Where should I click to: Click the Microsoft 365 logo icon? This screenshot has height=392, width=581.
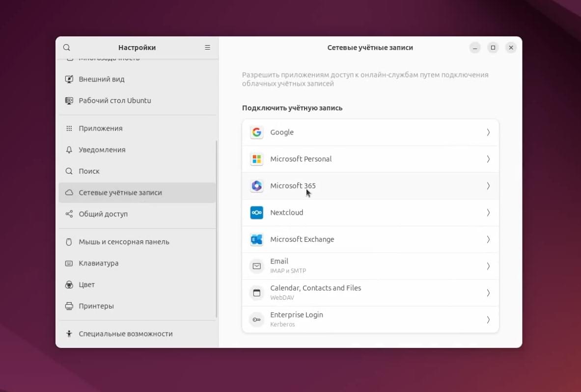click(257, 186)
